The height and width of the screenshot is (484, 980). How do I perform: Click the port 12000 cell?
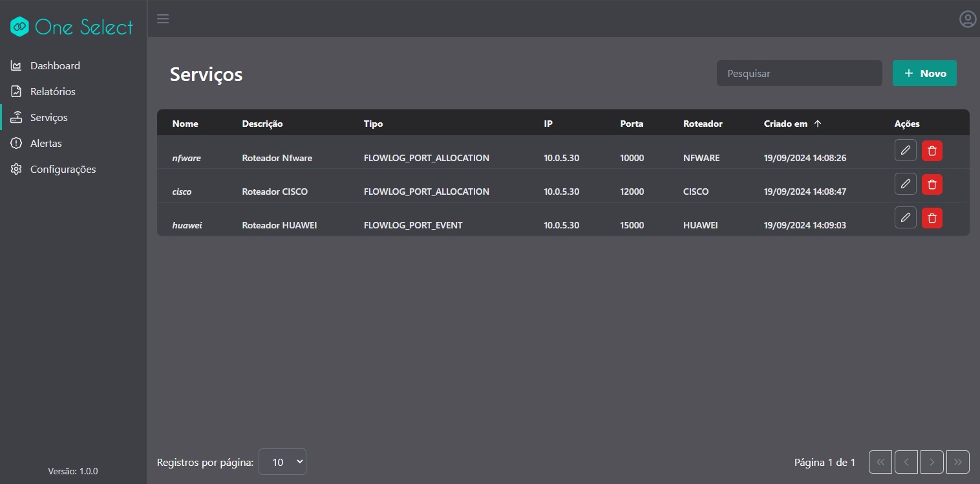click(632, 192)
